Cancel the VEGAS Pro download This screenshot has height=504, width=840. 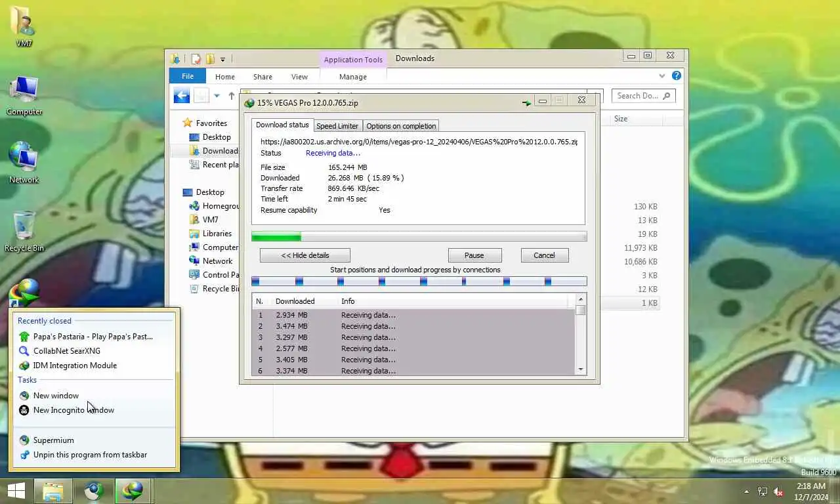point(544,255)
